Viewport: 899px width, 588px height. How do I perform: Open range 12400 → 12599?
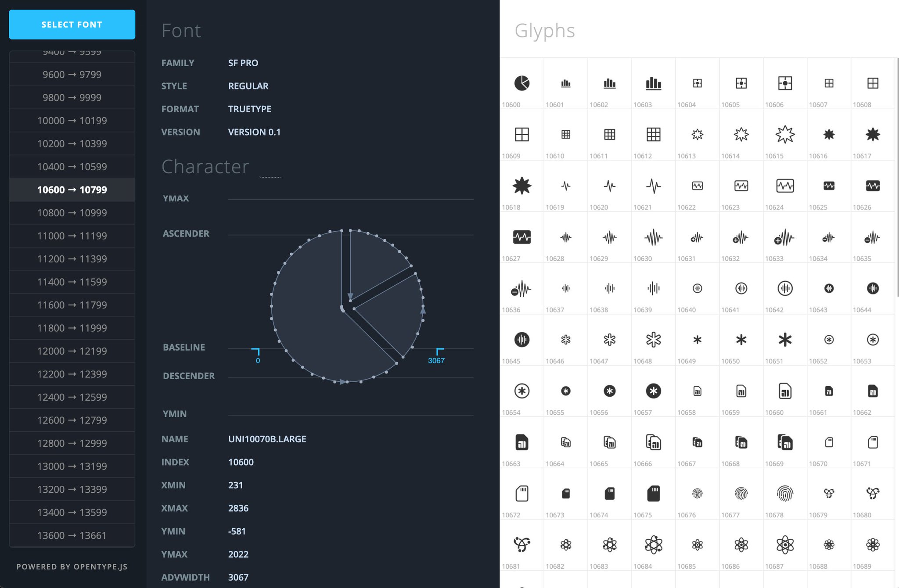click(x=72, y=397)
